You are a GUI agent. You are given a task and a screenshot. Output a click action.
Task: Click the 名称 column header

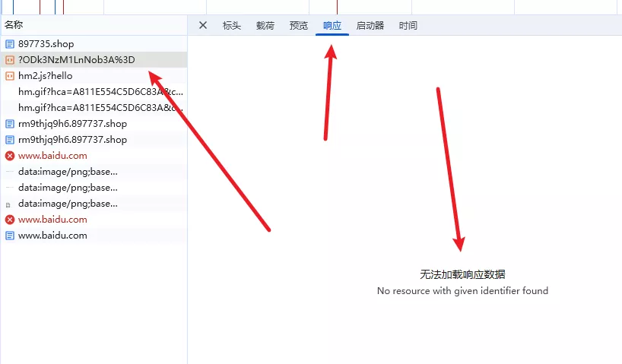14,25
